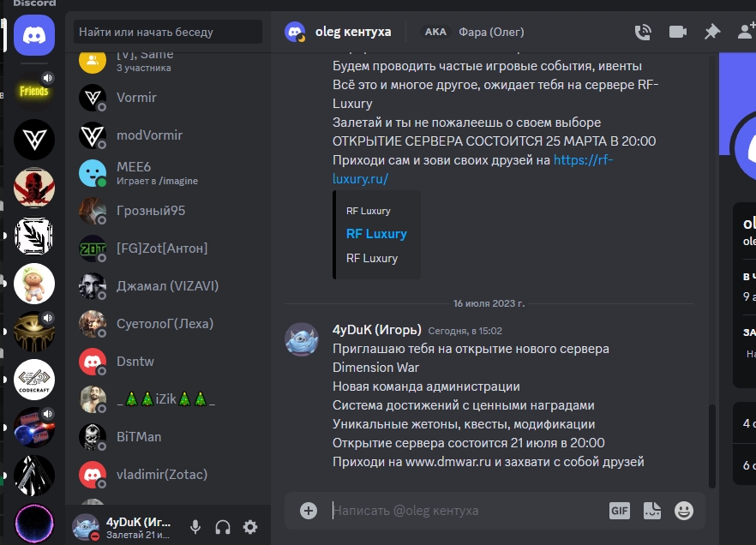Start a video call

(x=678, y=33)
